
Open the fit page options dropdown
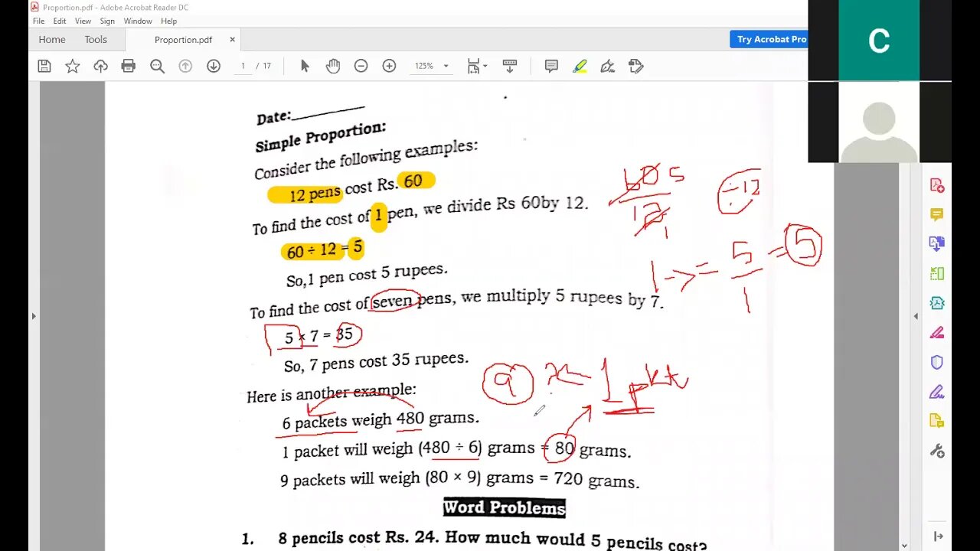477,67
